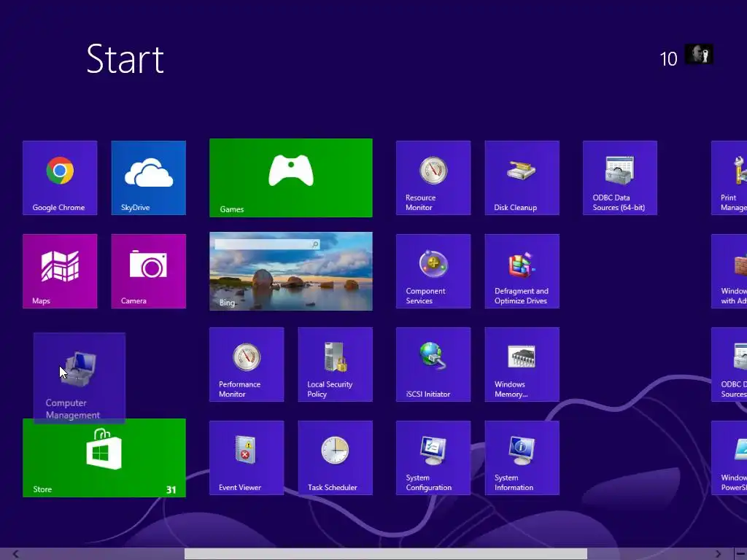The width and height of the screenshot is (747, 560).
Task: Launch the Performance Monitor tile
Action: [247, 365]
